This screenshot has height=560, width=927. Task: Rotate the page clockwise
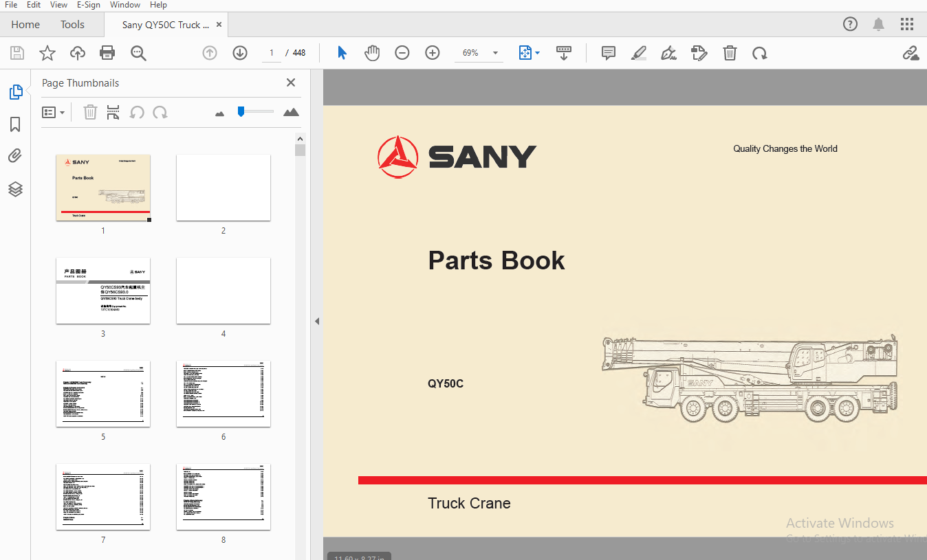[x=760, y=53]
